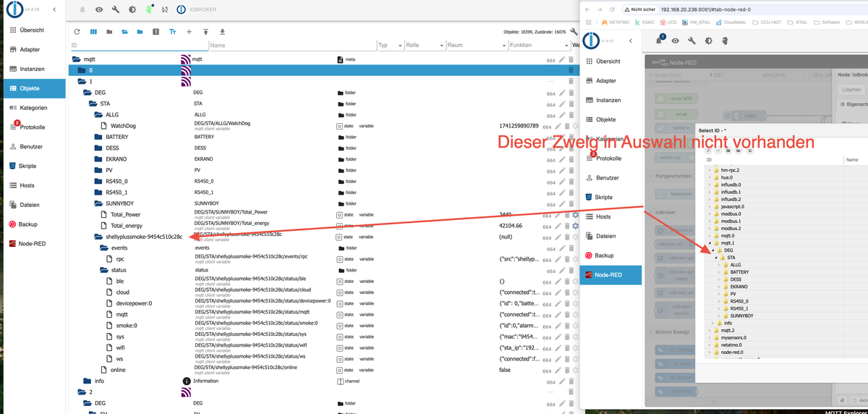This screenshot has height=414, width=868.
Task: Open Funktion filter dropdown
Action: click(538, 45)
